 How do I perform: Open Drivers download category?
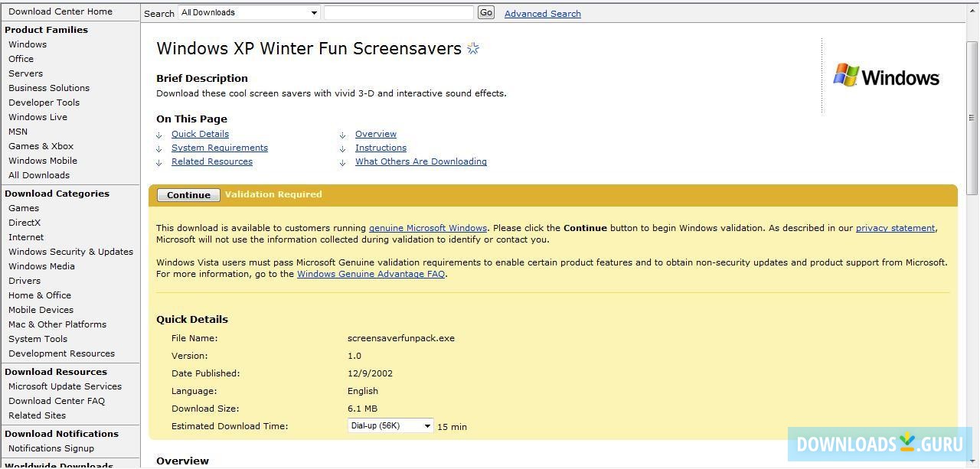(x=24, y=281)
